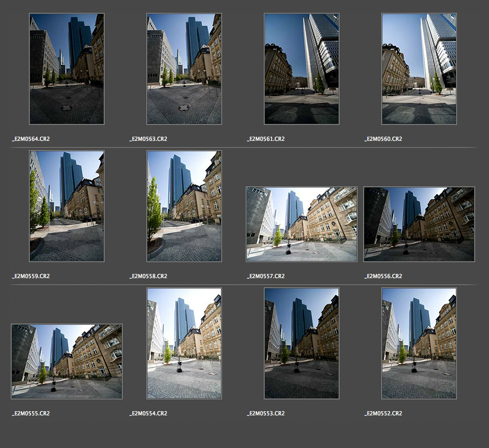The width and height of the screenshot is (489, 448).
Task: Select thumbnail of photo _E2M0561.CR2
Action: tap(302, 69)
